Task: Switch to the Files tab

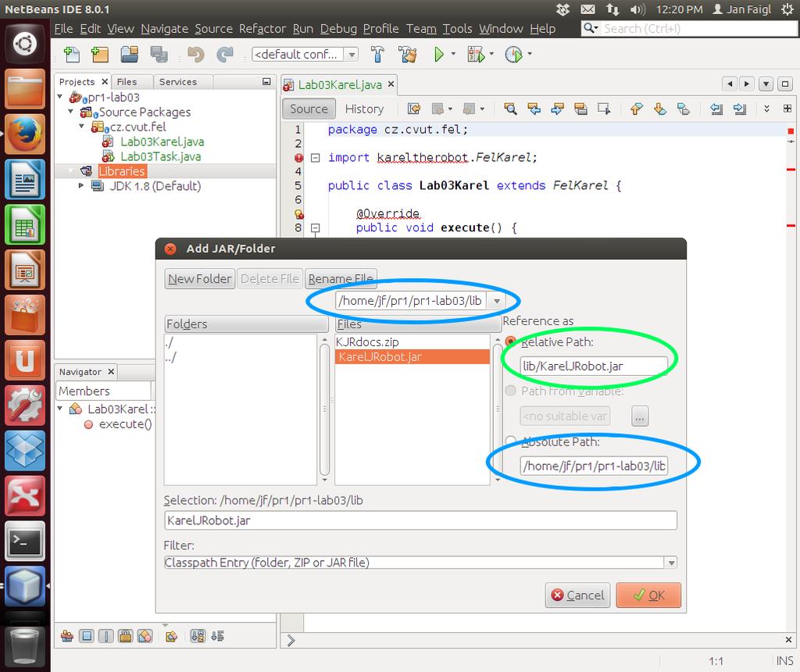Action: pyautogui.click(x=127, y=81)
